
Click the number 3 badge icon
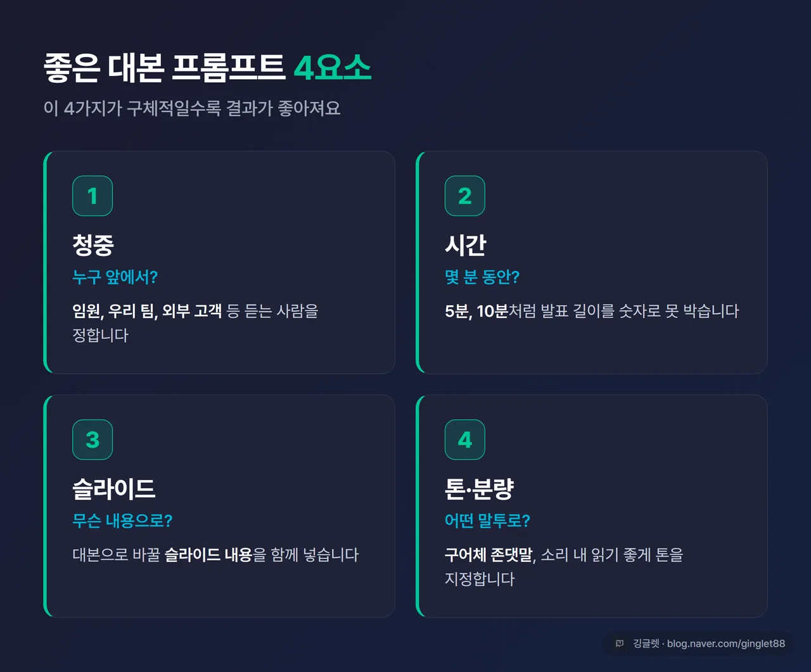[93, 440]
